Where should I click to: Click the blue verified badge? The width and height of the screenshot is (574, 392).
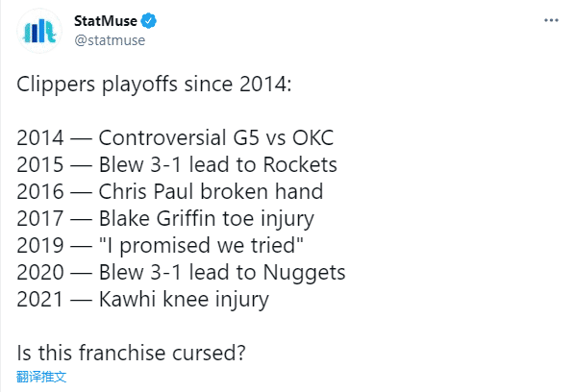pyautogui.click(x=149, y=21)
